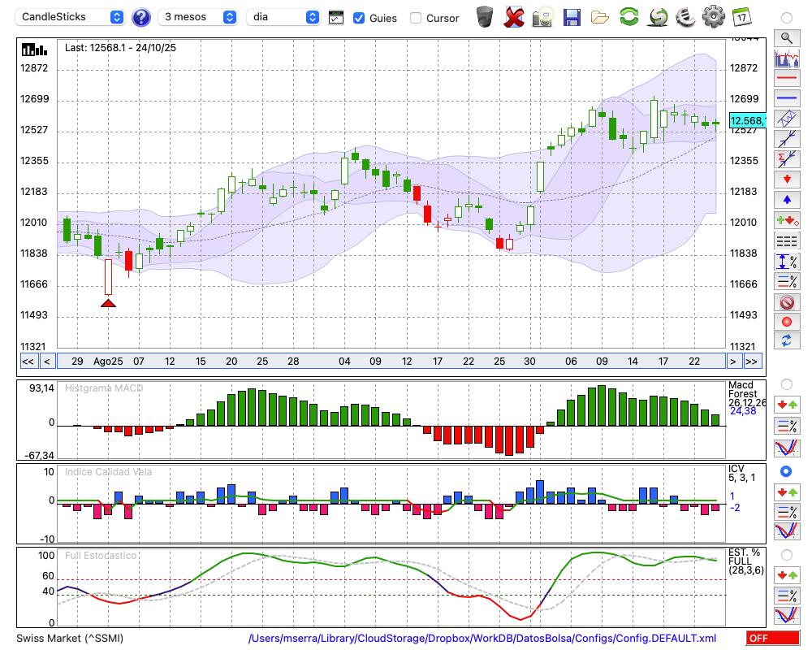Open settings with the gear icon
This screenshot has width=812, height=650.
(713, 16)
